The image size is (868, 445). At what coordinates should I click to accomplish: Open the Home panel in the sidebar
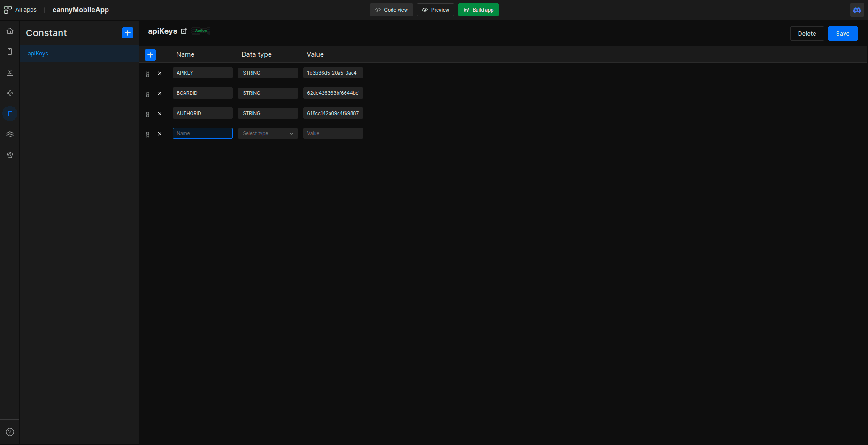9,31
